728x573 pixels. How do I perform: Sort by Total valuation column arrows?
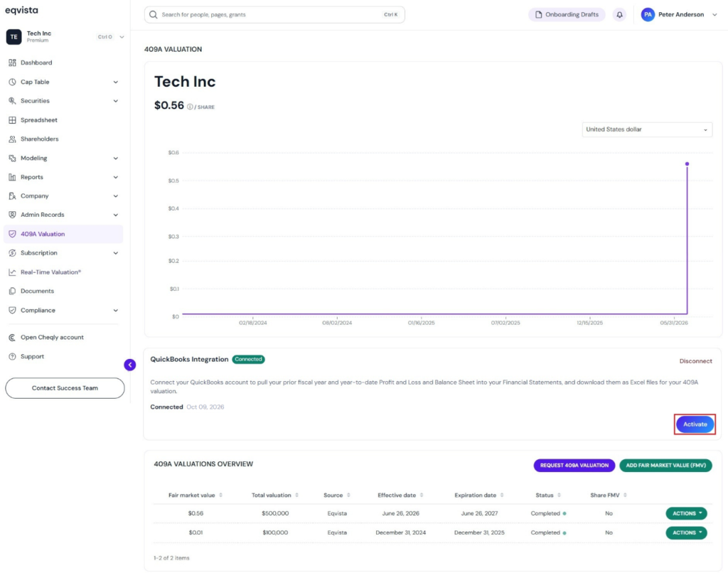(x=296, y=495)
